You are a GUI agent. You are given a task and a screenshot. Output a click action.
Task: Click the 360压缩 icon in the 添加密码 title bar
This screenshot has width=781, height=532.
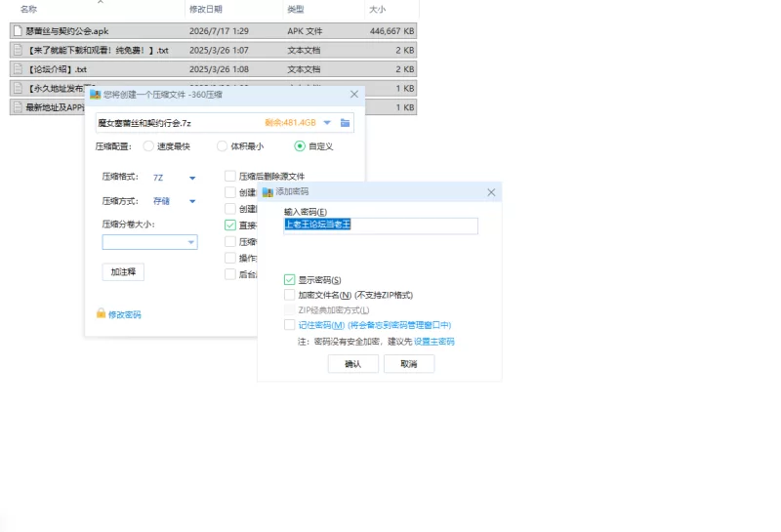click(x=267, y=191)
